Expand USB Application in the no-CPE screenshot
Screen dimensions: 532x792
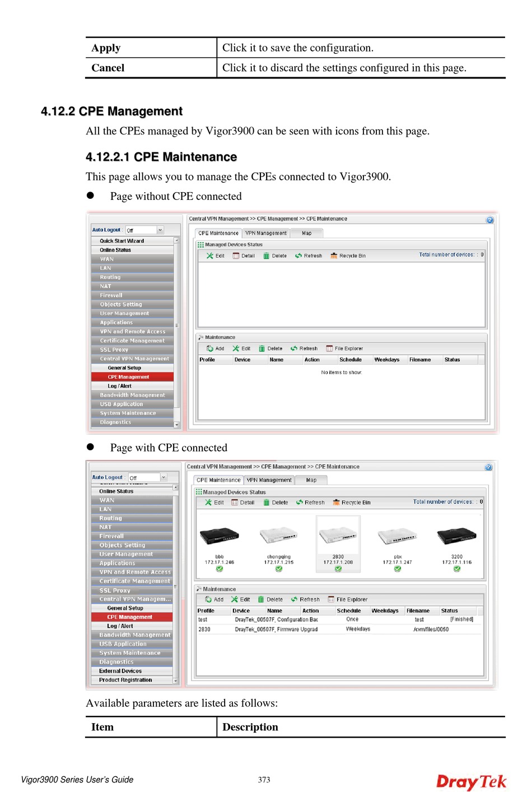point(133,404)
